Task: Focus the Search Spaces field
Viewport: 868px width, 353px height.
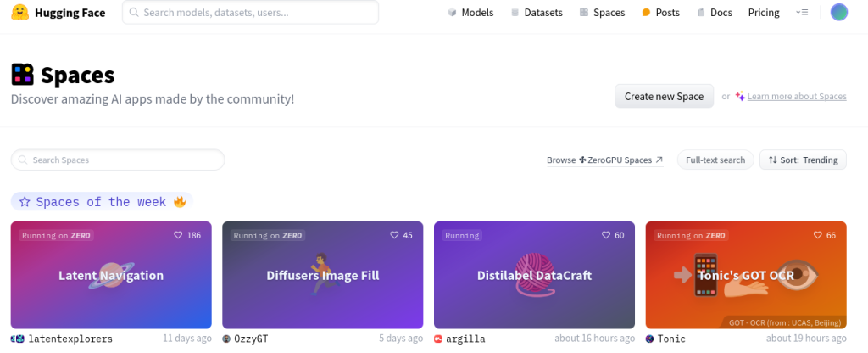Action: [118, 160]
